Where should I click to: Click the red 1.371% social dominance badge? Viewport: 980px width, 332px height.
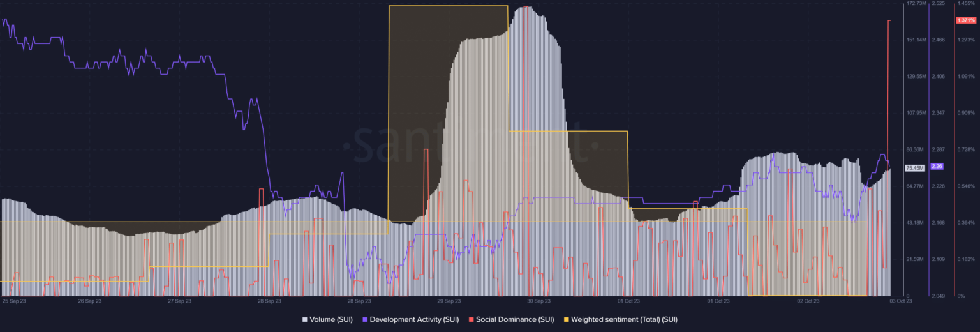(965, 20)
